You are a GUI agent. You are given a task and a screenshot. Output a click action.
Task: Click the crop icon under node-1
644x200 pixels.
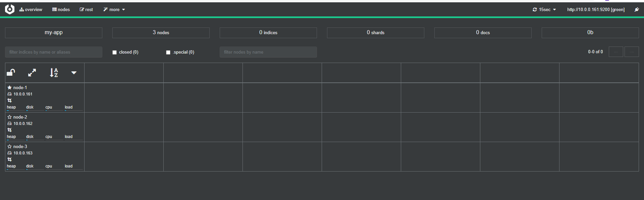pos(9,101)
